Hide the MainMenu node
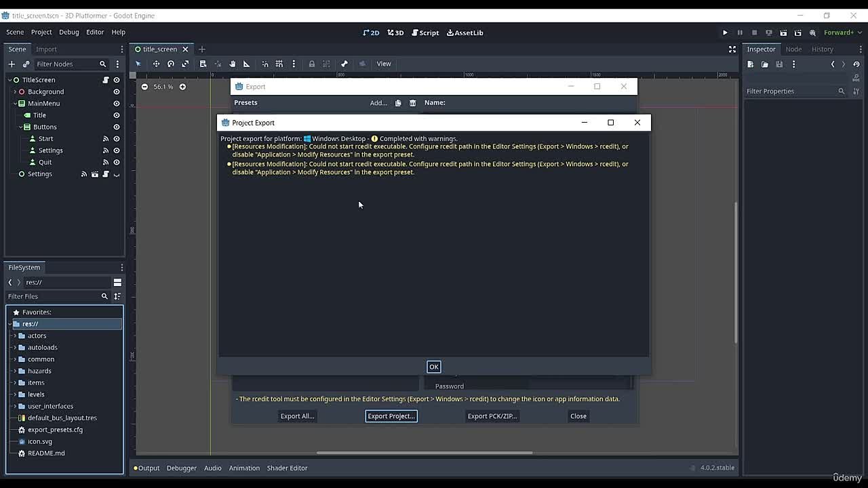The height and width of the screenshot is (488, 868). pos(116,104)
